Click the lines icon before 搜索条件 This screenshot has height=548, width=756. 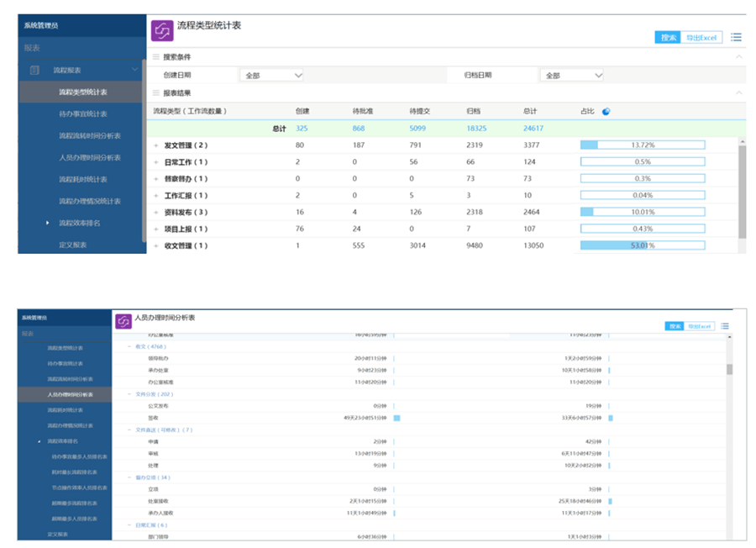click(155, 57)
